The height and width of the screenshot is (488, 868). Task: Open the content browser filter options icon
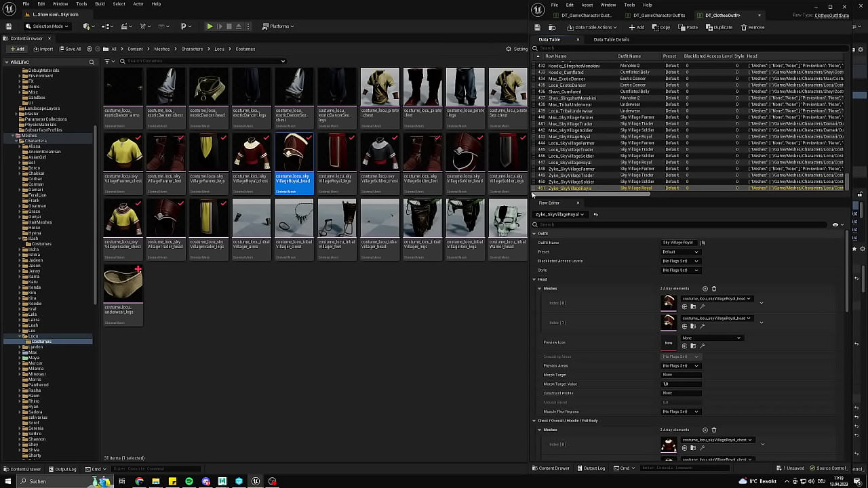coord(107,62)
